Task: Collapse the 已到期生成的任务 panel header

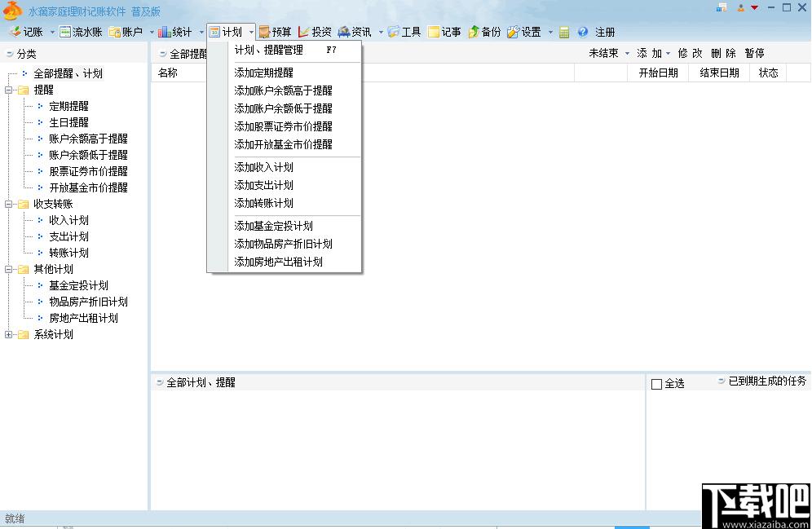Action: click(x=721, y=381)
